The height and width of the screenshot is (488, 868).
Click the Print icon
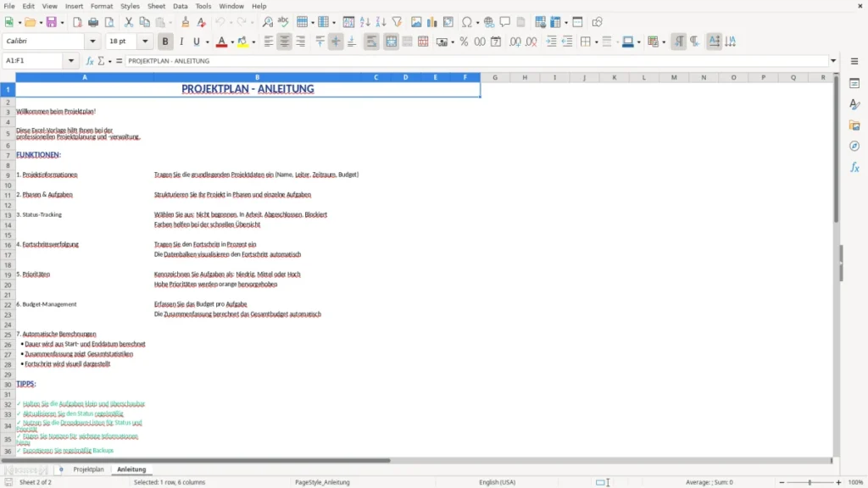93,22
